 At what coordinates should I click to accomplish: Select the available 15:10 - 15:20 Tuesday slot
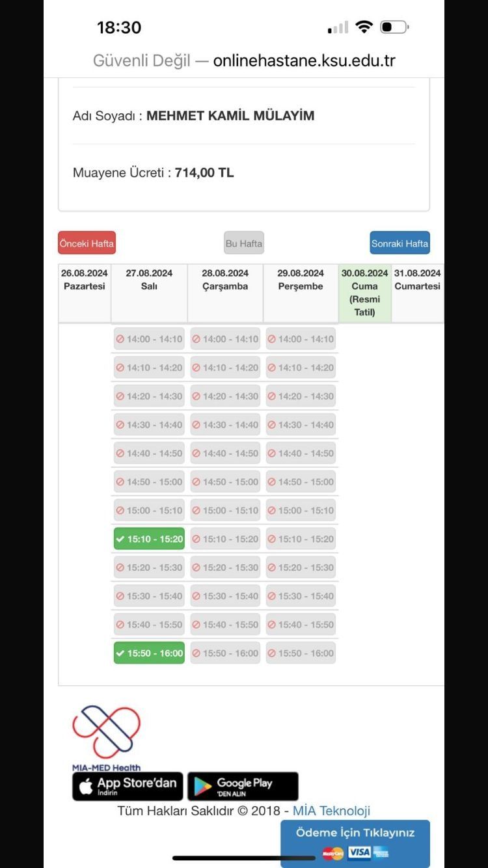pyautogui.click(x=149, y=539)
